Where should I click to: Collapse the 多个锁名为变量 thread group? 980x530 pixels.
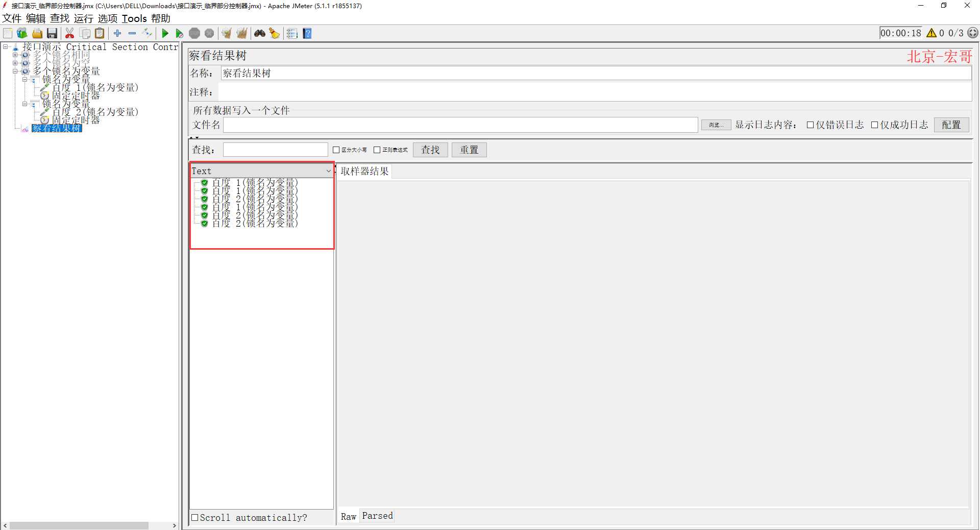click(x=15, y=71)
